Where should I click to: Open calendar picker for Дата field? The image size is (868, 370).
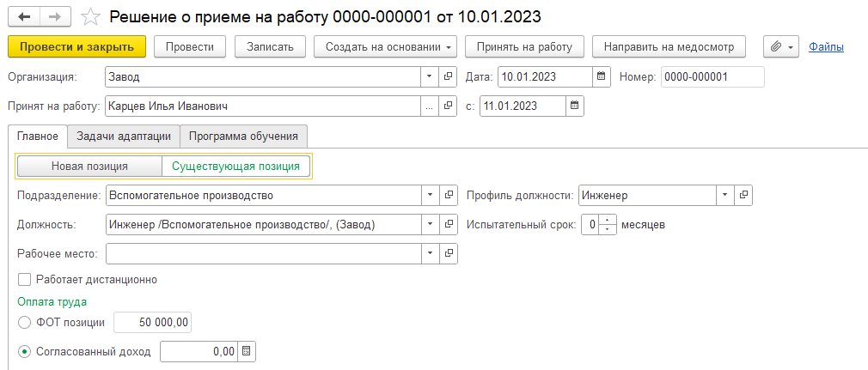coord(601,77)
